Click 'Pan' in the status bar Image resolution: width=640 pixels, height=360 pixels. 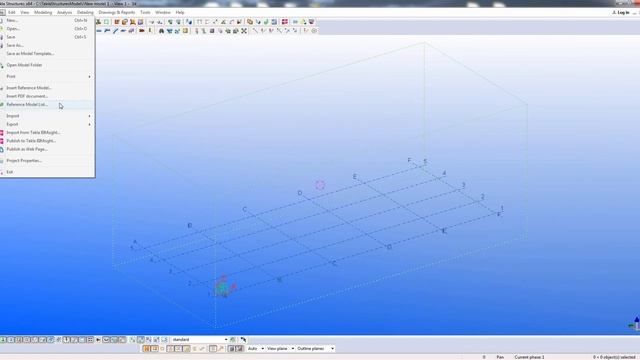(x=500, y=357)
